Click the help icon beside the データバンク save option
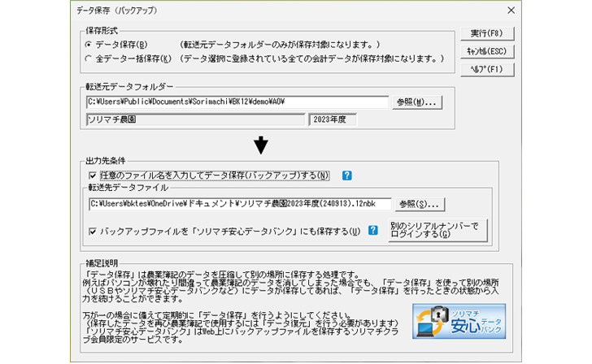 click(373, 231)
